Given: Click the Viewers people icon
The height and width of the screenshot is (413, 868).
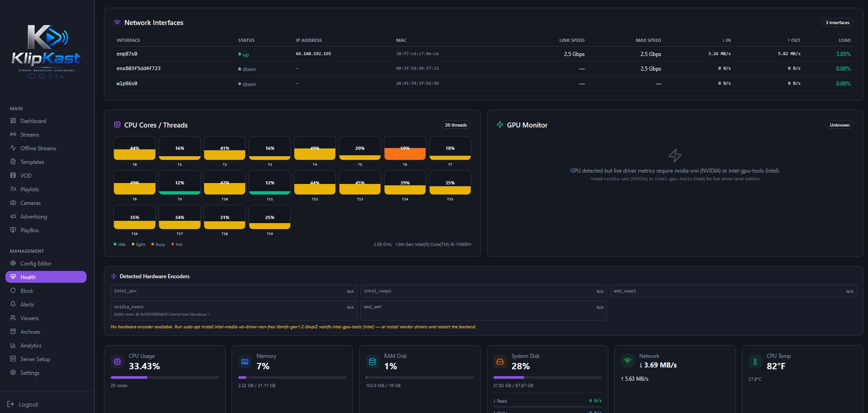Looking at the screenshot, I should point(13,318).
